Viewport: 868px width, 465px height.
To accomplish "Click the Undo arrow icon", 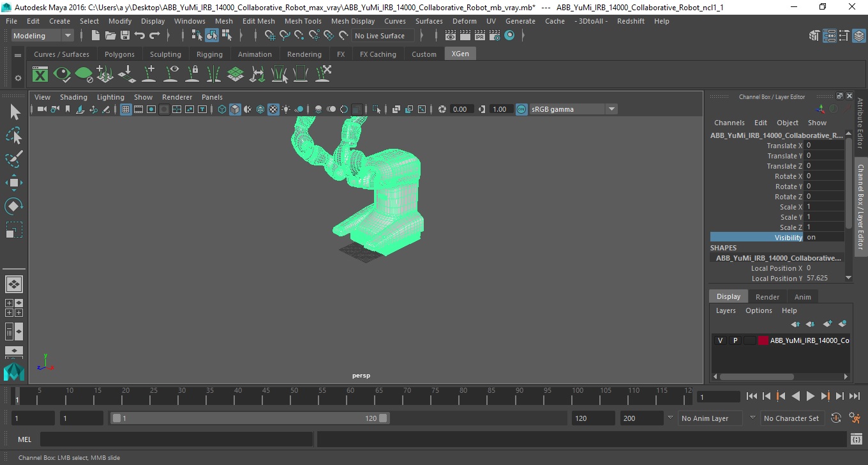I will click(140, 36).
